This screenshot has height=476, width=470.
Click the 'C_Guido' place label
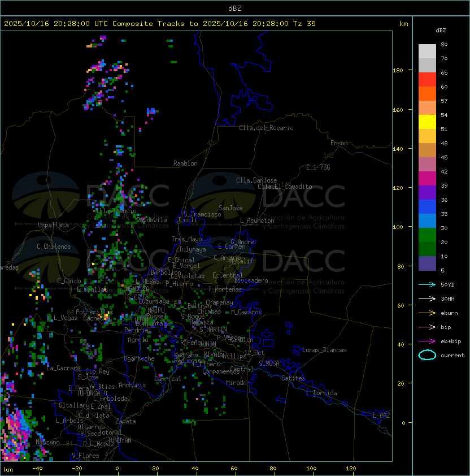point(69,281)
